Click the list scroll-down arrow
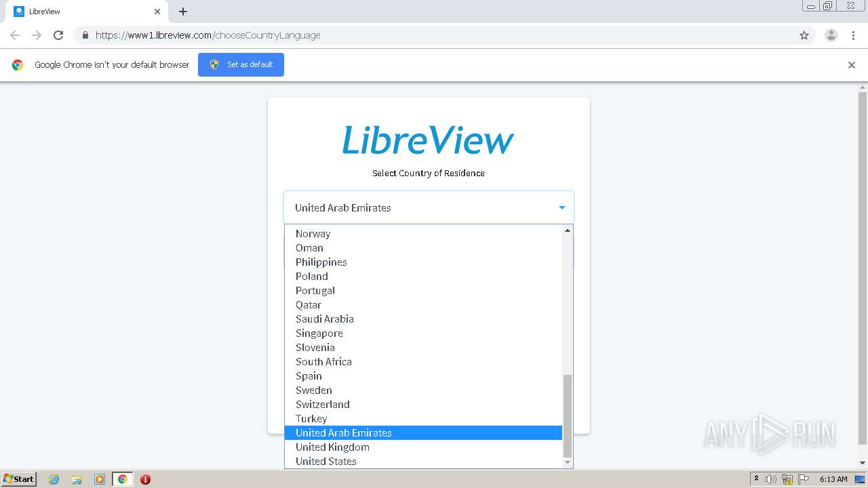 point(568,462)
